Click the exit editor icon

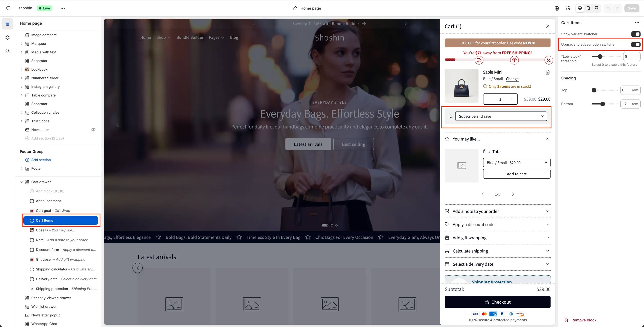pyautogui.click(x=8, y=8)
